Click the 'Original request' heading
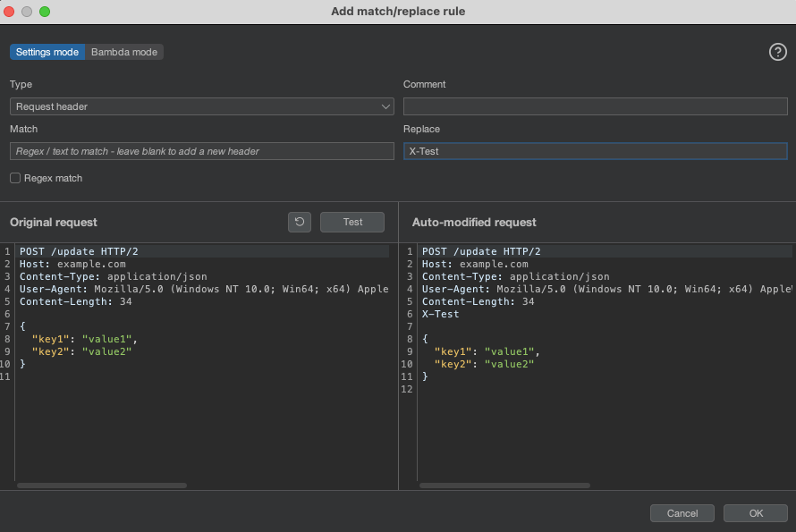Screen dimensions: 796x532 pyautogui.click(x=54, y=223)
